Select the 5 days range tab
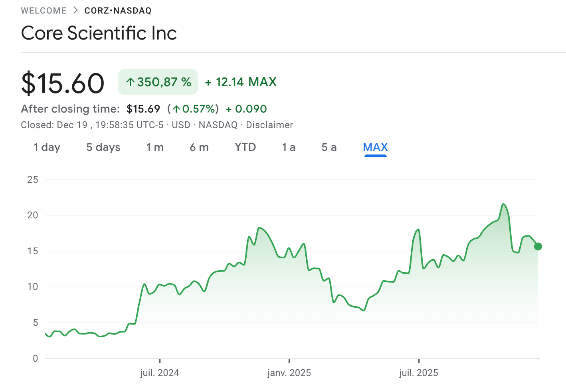 pos(103,147)
